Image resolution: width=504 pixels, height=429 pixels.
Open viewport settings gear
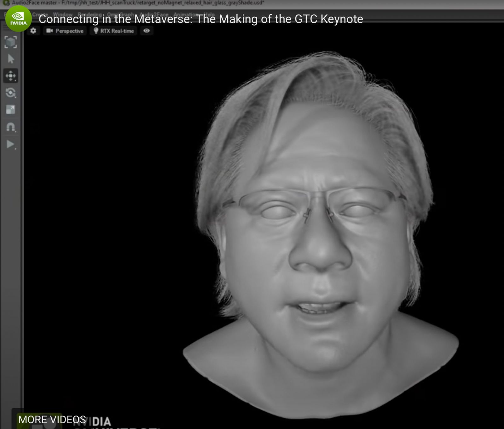[33, 31]
